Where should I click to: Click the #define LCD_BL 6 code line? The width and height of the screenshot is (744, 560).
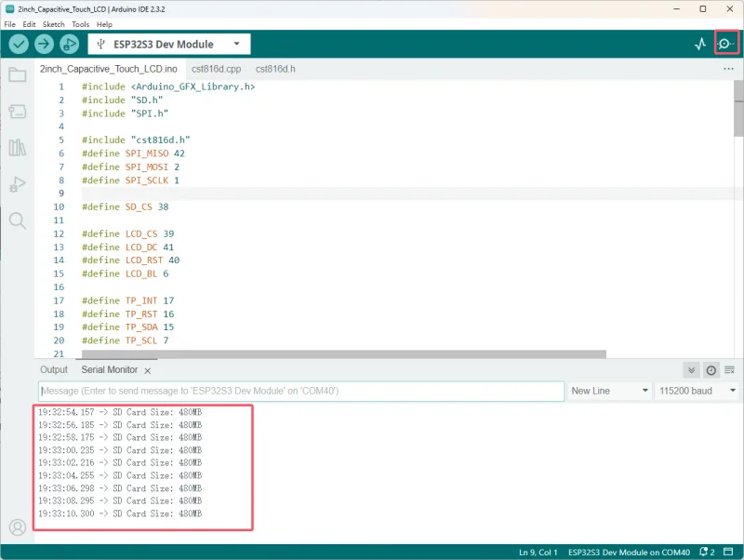(x=126, y=273)
